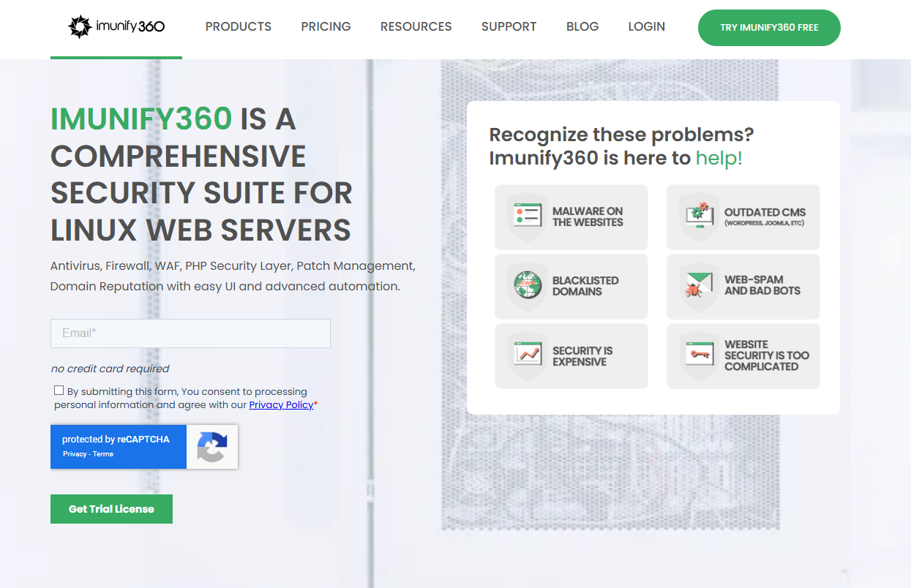911x588 pixels.
Task: Select the Security is Expensive card text
Action: coord(582,356)
